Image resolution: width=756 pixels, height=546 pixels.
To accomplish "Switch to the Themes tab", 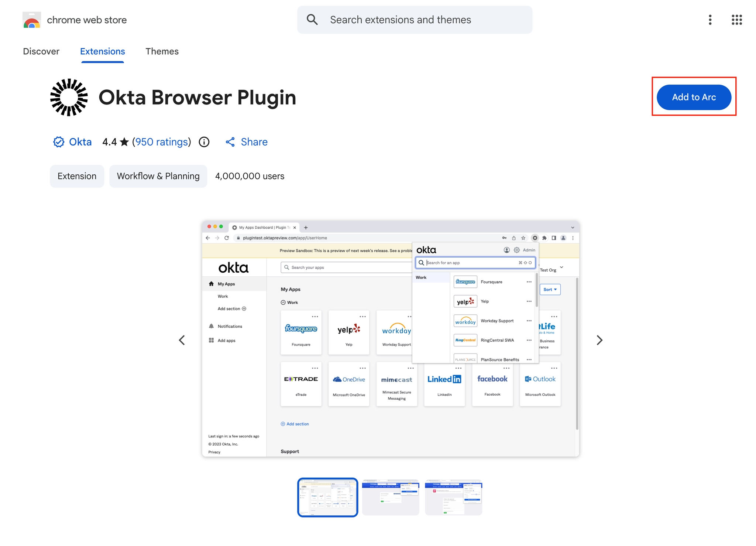I will [x=162, y=51].
